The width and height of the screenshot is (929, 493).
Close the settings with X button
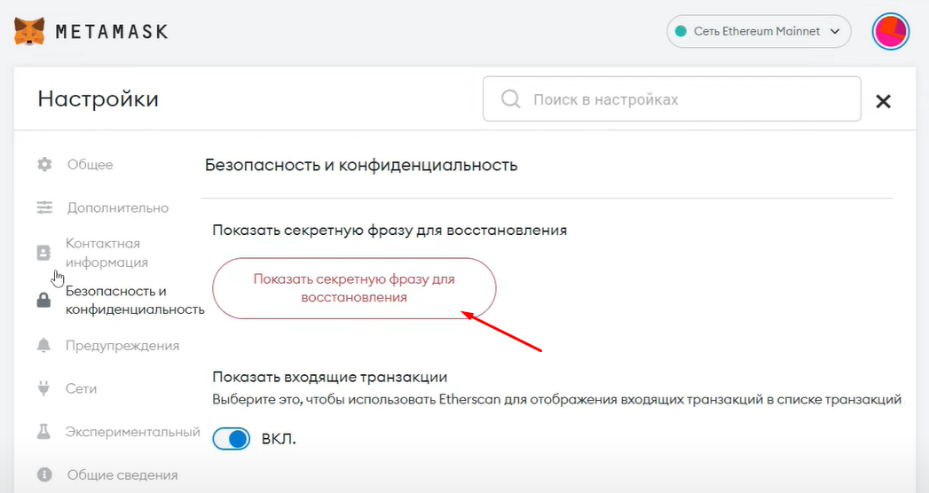coord(883,101)
